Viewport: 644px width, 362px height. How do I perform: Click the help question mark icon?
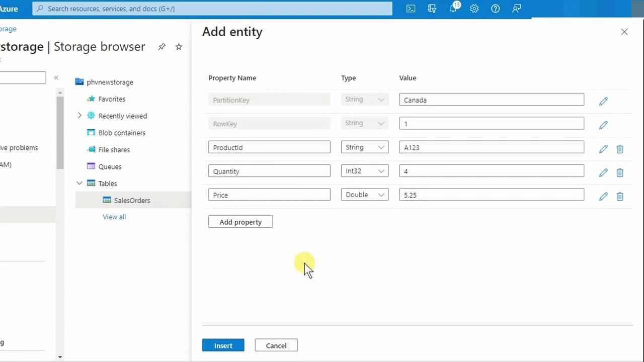pyautogui.click(x=495, y=9)
